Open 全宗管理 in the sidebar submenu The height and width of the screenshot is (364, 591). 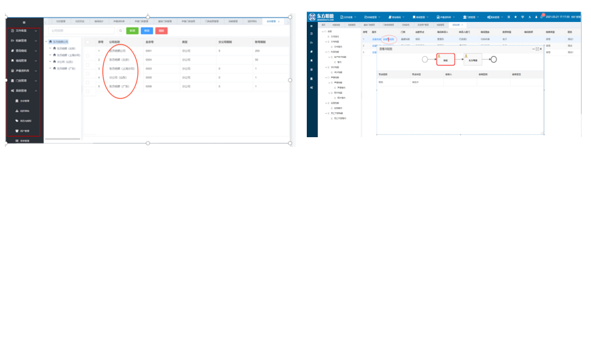(x=24, y=101)
